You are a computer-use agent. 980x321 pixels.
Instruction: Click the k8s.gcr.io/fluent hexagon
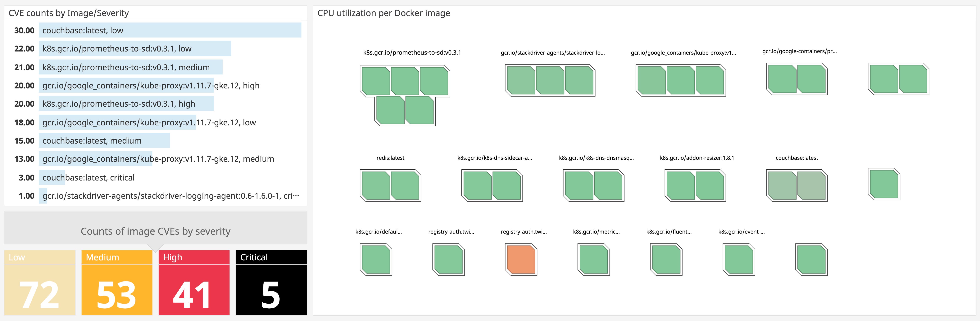point(666,260)
